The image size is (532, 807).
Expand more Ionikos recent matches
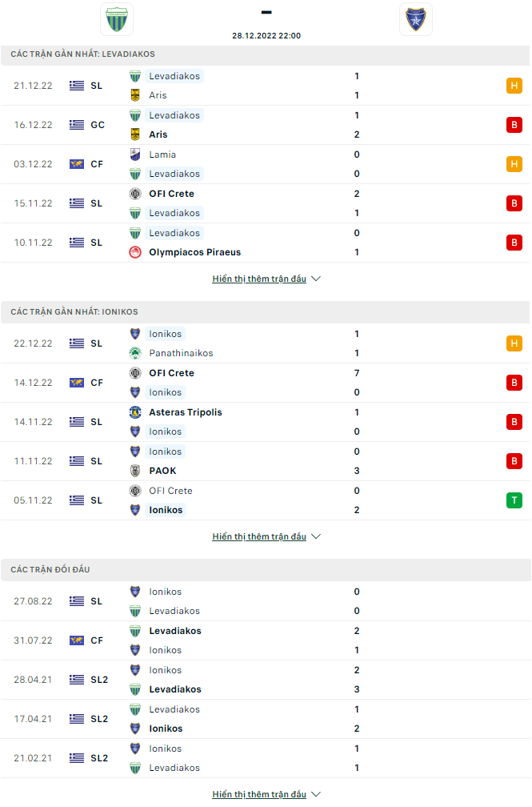pyautogui.click(x=266, y=536)
